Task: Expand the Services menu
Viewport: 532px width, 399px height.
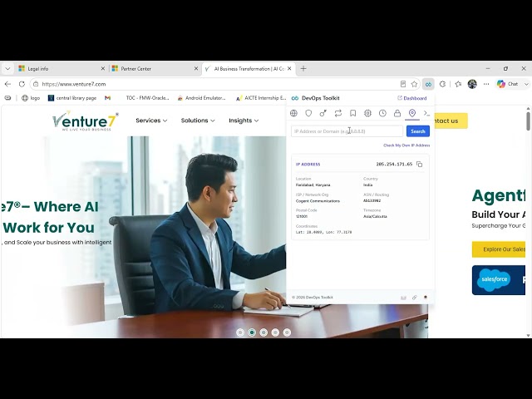Action: [x=151, y=121]
